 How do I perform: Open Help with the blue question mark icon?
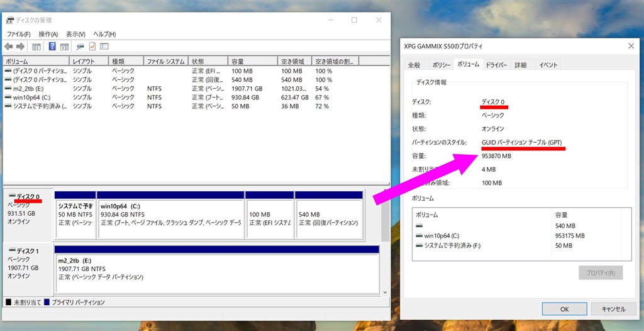[52, 47]
